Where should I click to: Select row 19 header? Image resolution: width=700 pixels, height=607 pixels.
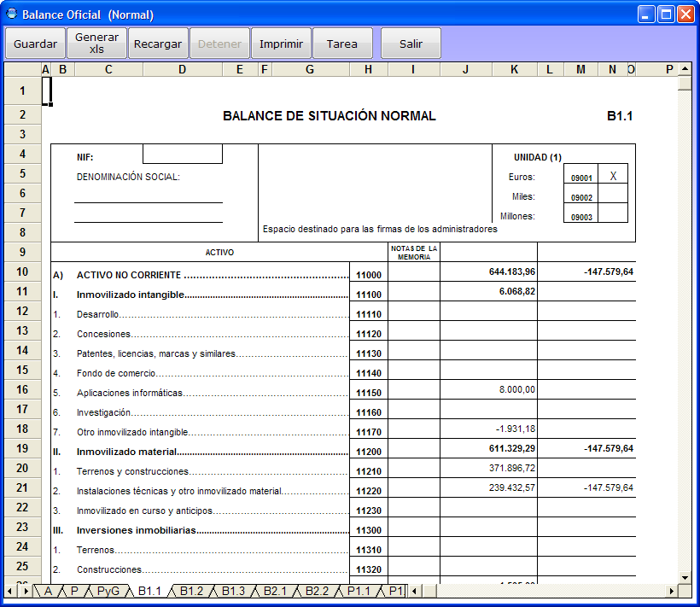tap(22, 448)
